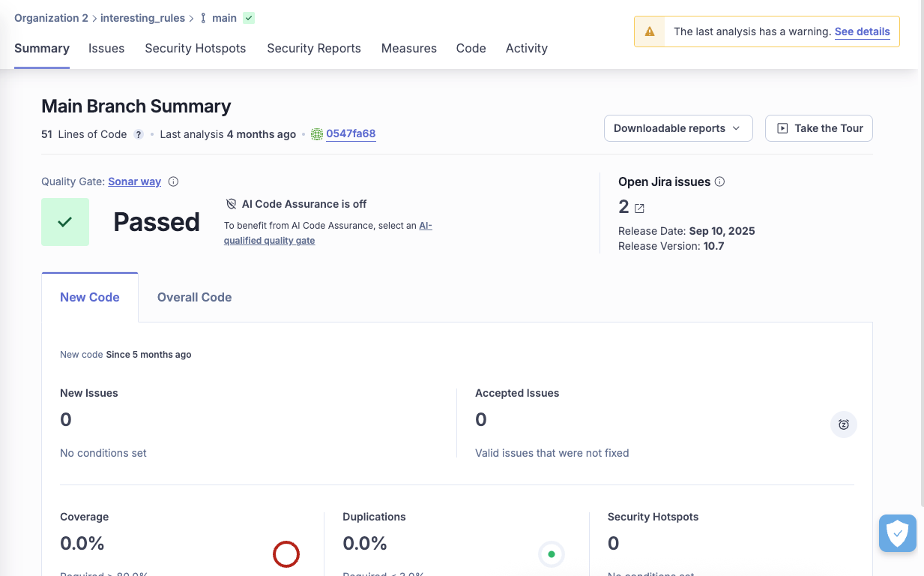This screenshot has height=576, width=924.
Task: Navigate to Organization 2 via the breadcrumb
Action: (x=51, y=18)
